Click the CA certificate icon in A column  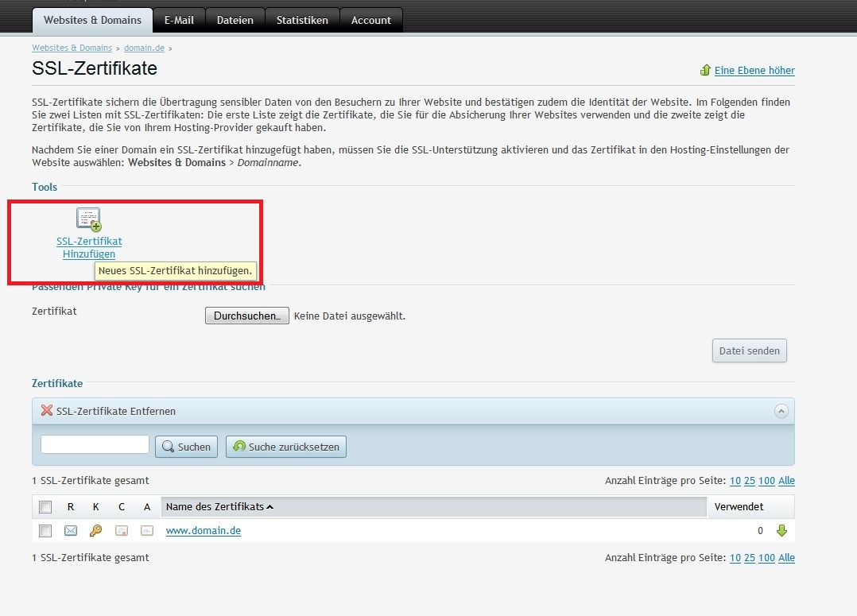[x=147, y=531]
